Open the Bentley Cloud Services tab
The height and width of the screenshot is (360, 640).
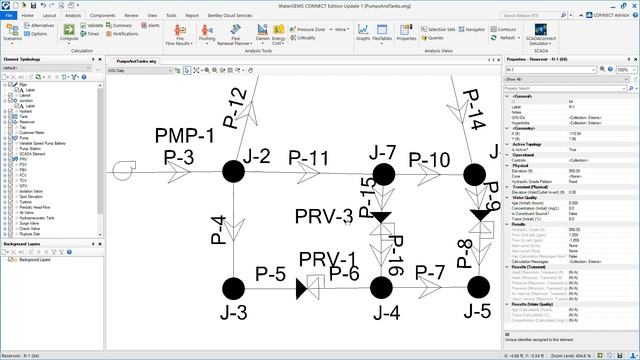(230, 16)
